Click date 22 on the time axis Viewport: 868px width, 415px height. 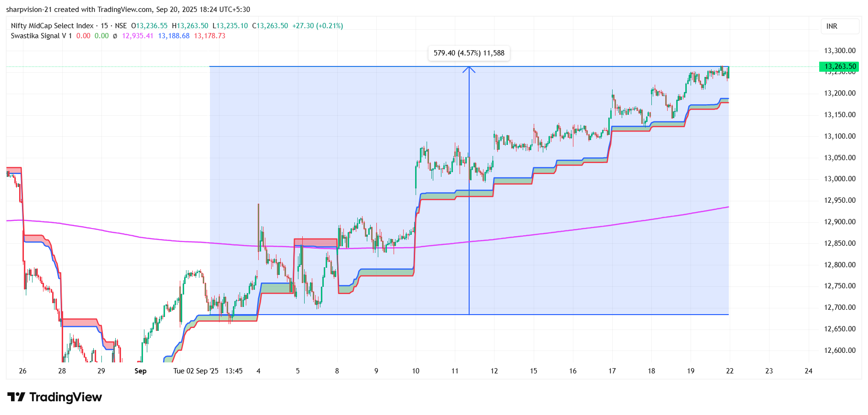[x=729, y=371]
